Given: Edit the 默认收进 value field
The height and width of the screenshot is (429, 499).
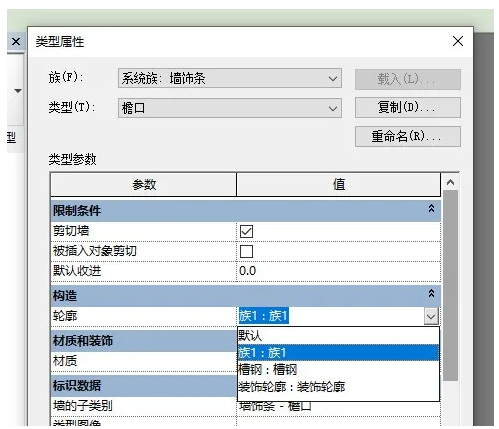Looking at the screenshot, I should 338,271.
